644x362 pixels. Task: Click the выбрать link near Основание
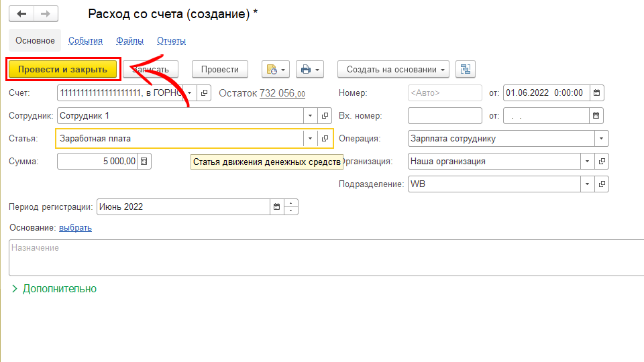(75, 228)
